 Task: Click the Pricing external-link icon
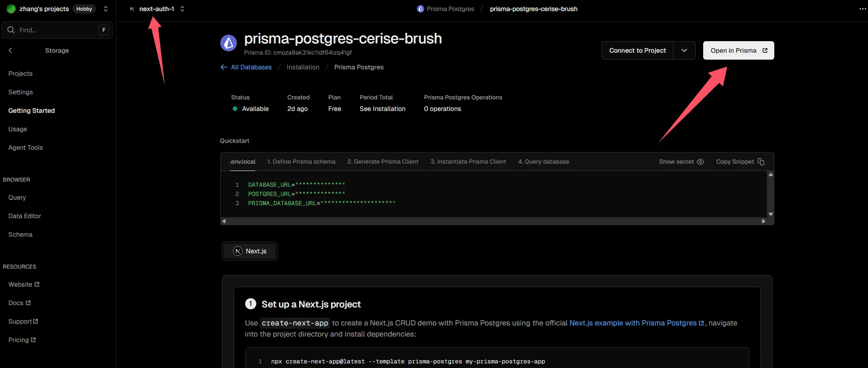[x=33, y=340]
